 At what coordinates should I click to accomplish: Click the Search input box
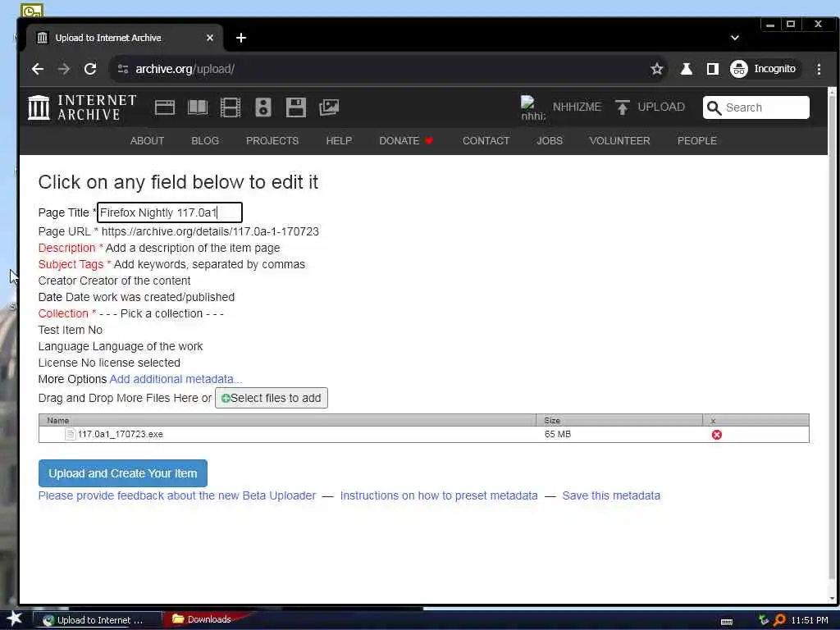click(756, 107)
